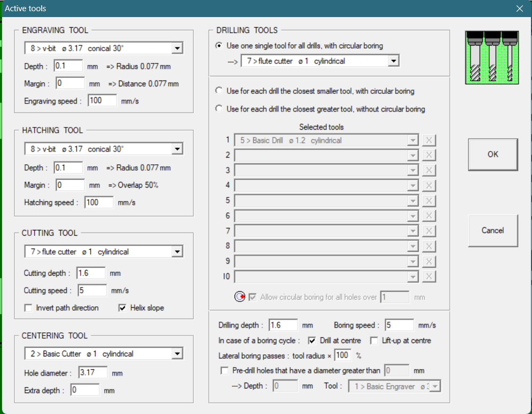
Task: Open selected tools row 9 dropdown
Action: click(412, 261)
